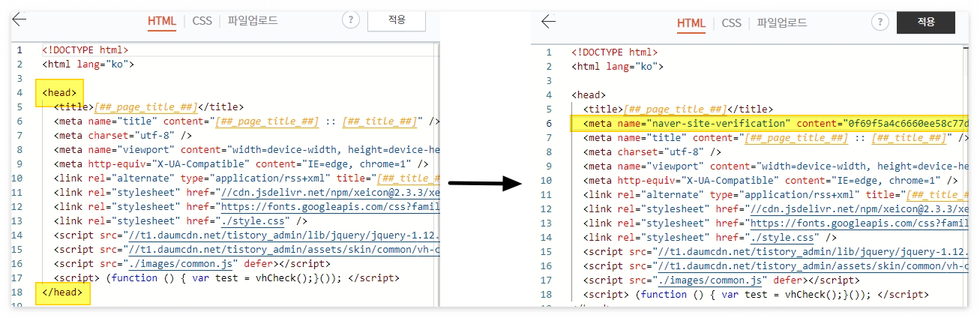The image size is (980, 318).
Task: Select the HTML tab in the right editor
Action: click(691, 23)
